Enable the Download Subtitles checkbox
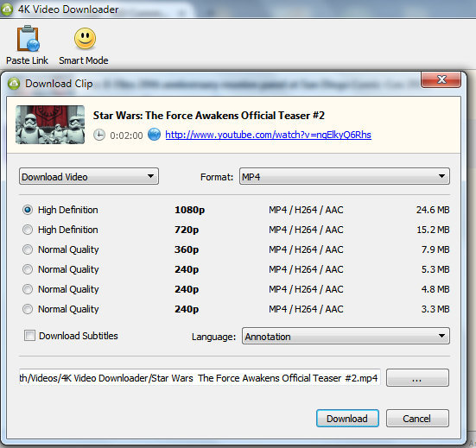The height and width of the screenshot is (448, 476). [x=29, y=336]
